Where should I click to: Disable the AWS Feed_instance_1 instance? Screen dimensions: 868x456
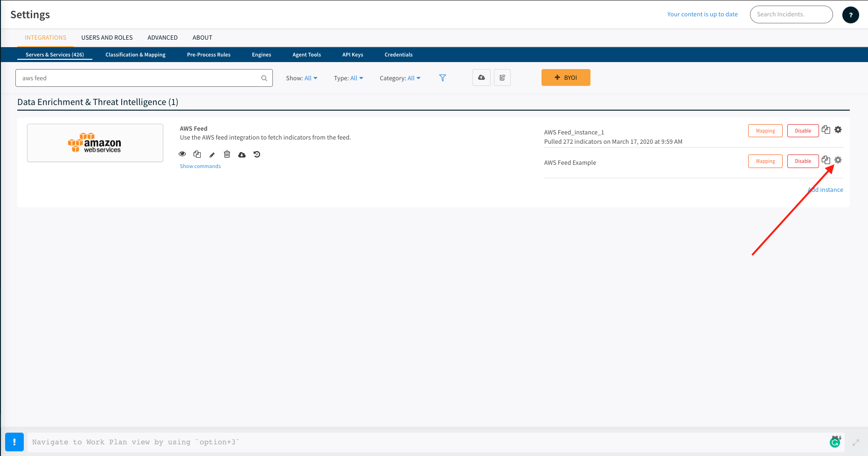(803, 131)
